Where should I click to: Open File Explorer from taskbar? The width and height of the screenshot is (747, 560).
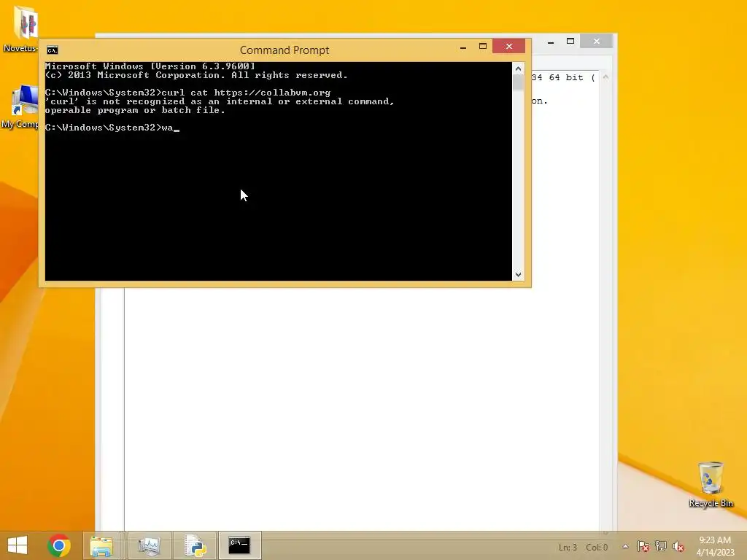click(x=101, y=545)
